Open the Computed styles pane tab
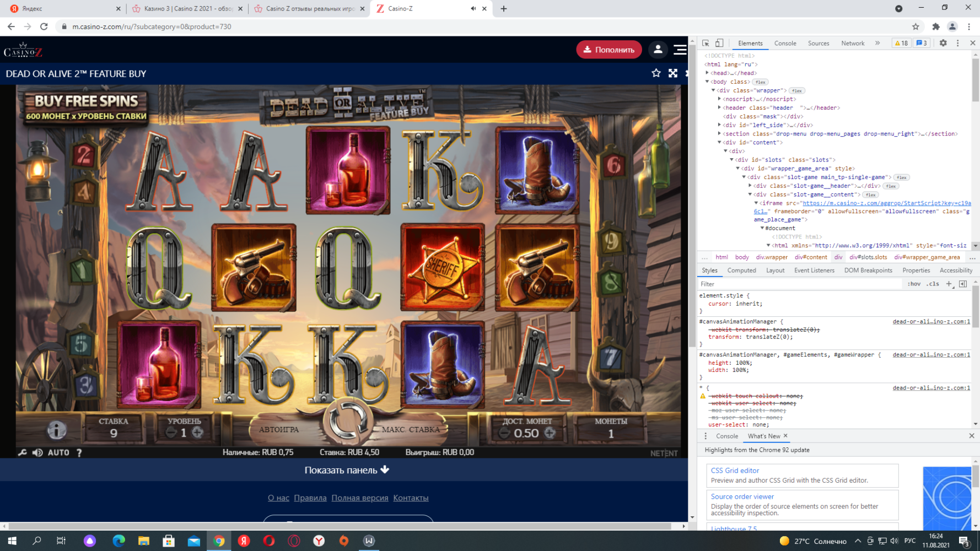 click(741, 271)
